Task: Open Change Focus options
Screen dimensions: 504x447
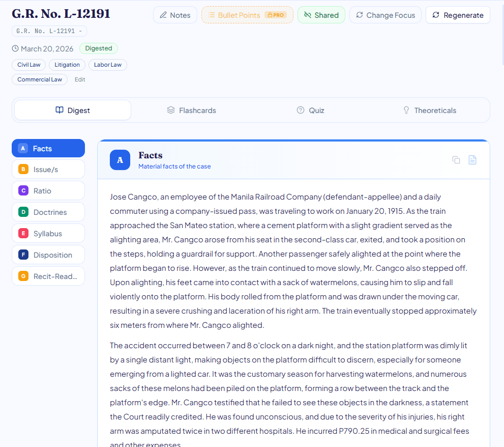Action: [385, 15]
